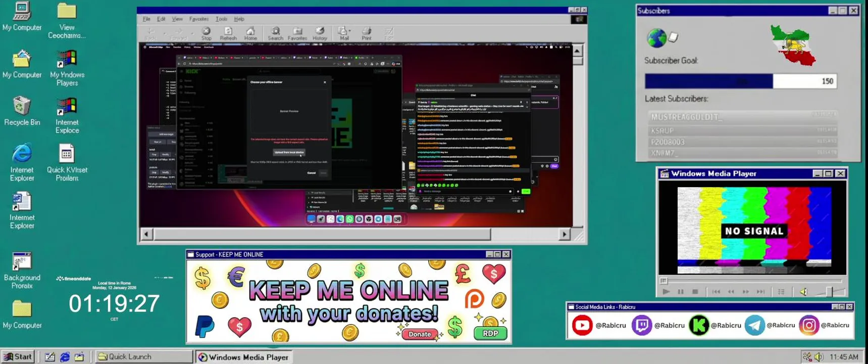Click the globe icon in the Subscribers window

click(656, 38)
